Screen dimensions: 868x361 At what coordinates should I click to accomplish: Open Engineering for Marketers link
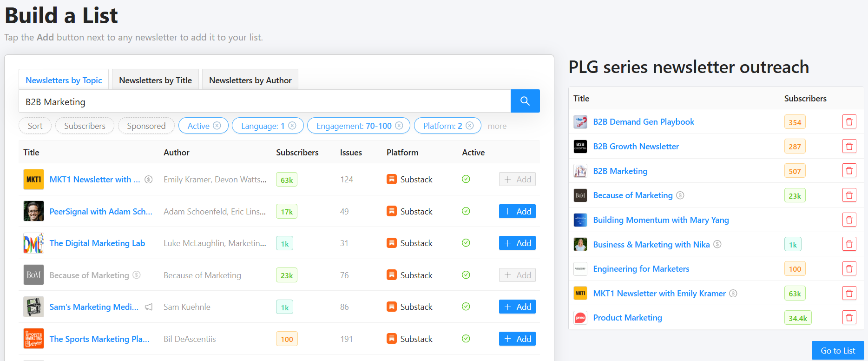point(641,269)
